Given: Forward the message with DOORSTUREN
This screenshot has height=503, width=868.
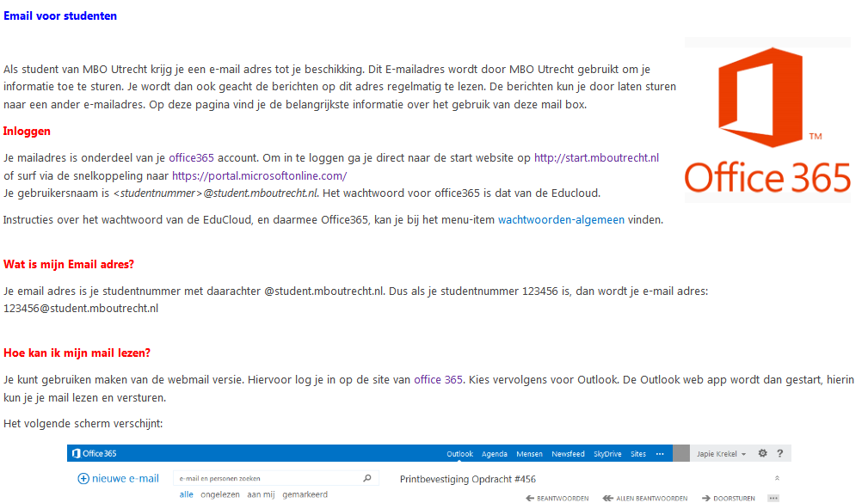Looking at the screenshot, I should pyautogui.click(x=729, y=498).
